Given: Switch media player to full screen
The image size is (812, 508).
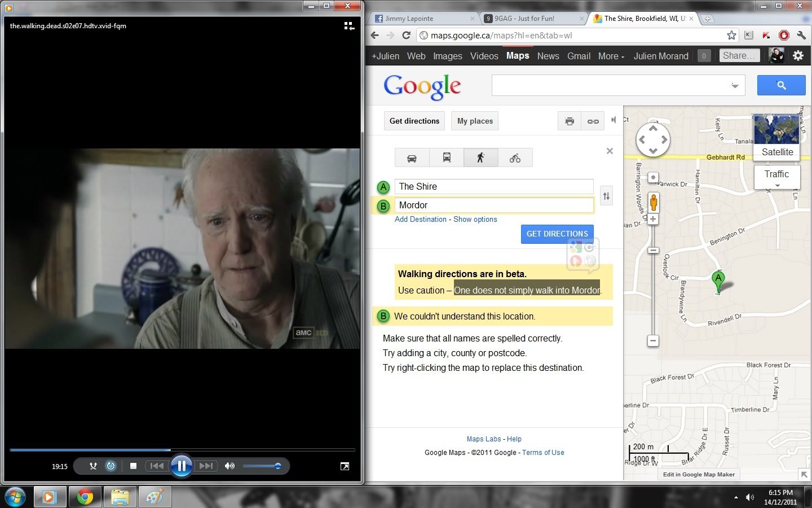Looking at the screenshot, I should click(x=345, y=466).
